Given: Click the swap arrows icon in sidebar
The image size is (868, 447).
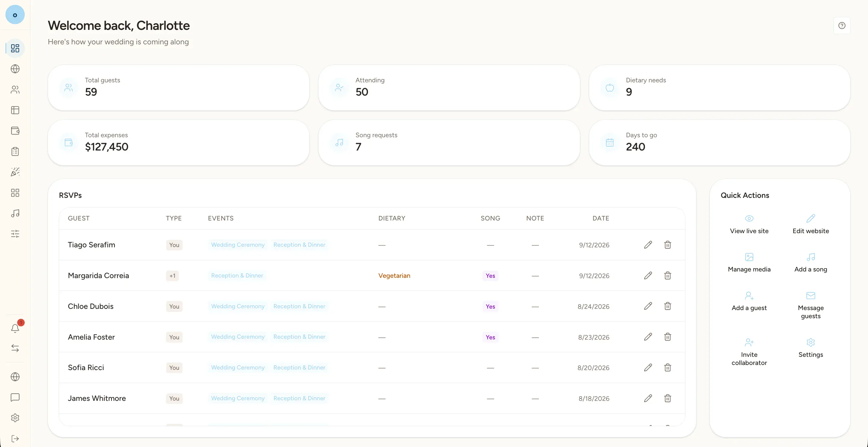Looking at the screenshot, I should tap(15, 348).
